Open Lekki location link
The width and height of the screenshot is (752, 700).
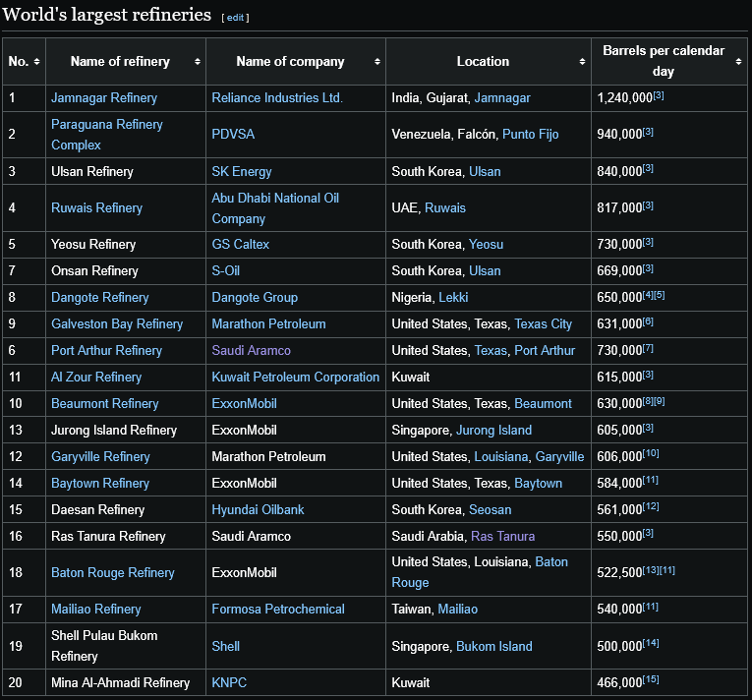pos(453,298)
